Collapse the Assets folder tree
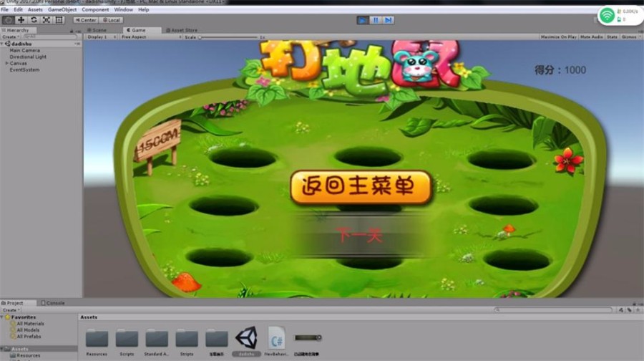 click(2, 349)
